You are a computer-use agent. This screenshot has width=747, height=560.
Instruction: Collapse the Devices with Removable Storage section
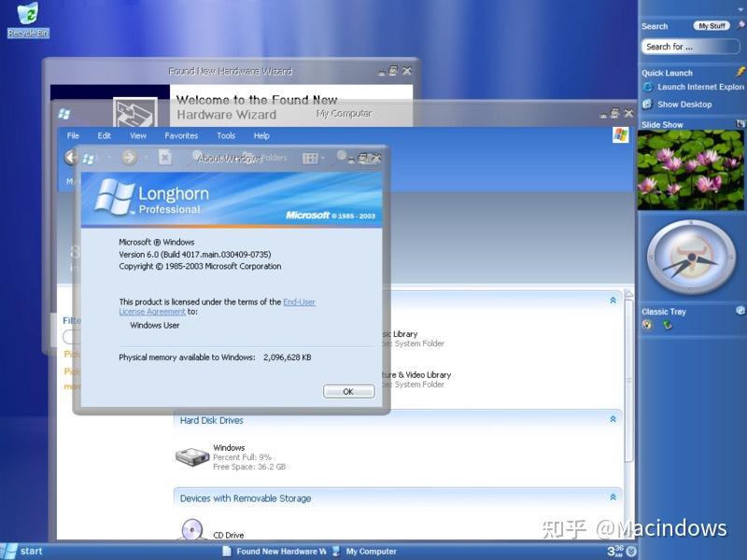pyautogui.click(x=612, y=497)
